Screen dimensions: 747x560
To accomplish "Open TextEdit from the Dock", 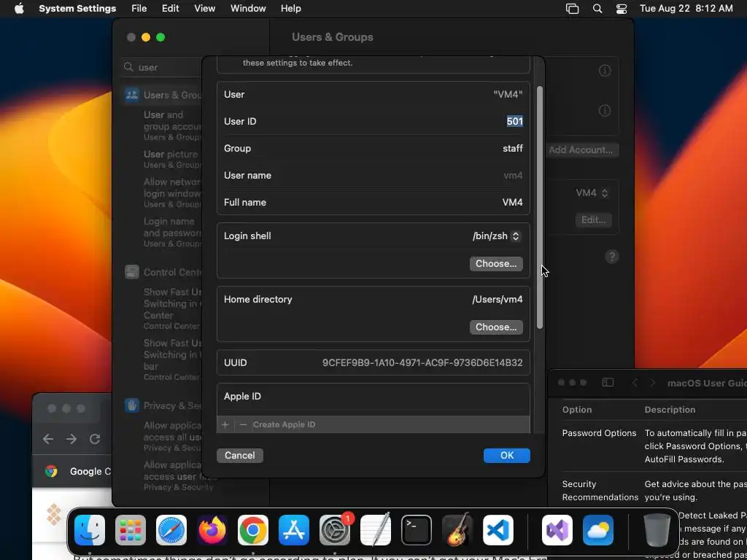I will coord(376,530).
